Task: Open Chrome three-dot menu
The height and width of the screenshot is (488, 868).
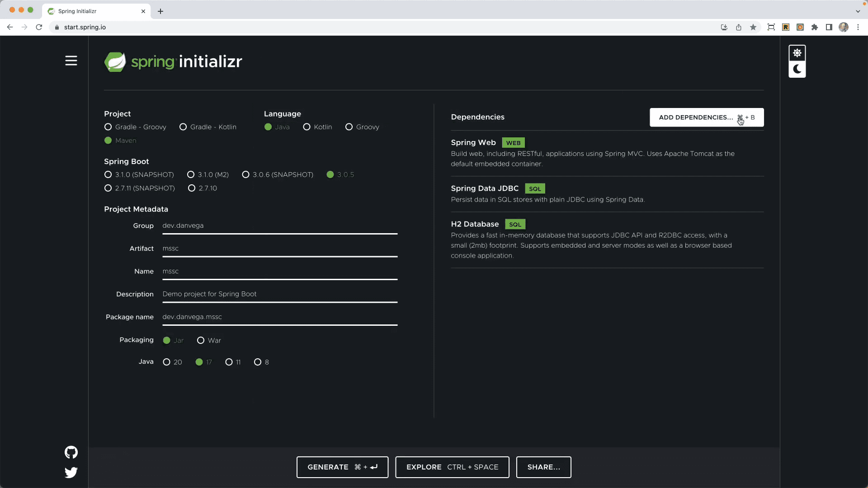Action: click(858, 27)
